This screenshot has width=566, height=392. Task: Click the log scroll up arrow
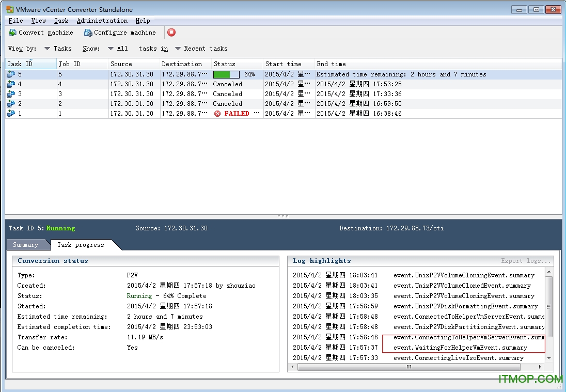point(548,272)
